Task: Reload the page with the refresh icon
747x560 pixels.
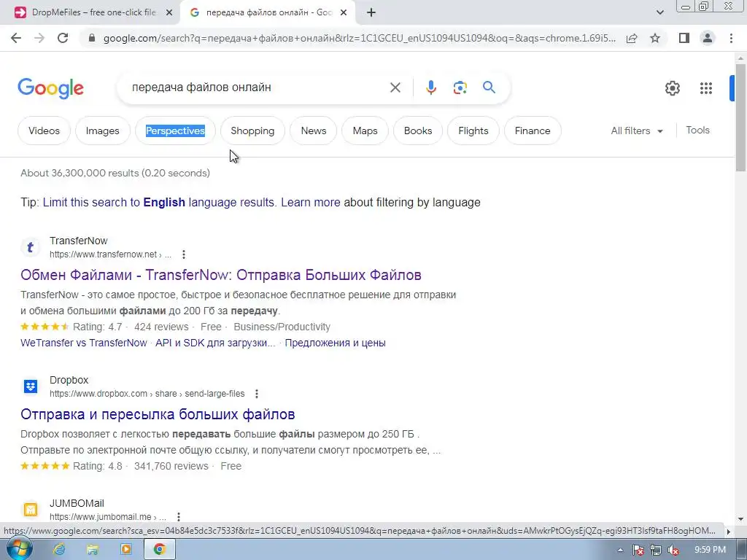Action: point(63,38)
